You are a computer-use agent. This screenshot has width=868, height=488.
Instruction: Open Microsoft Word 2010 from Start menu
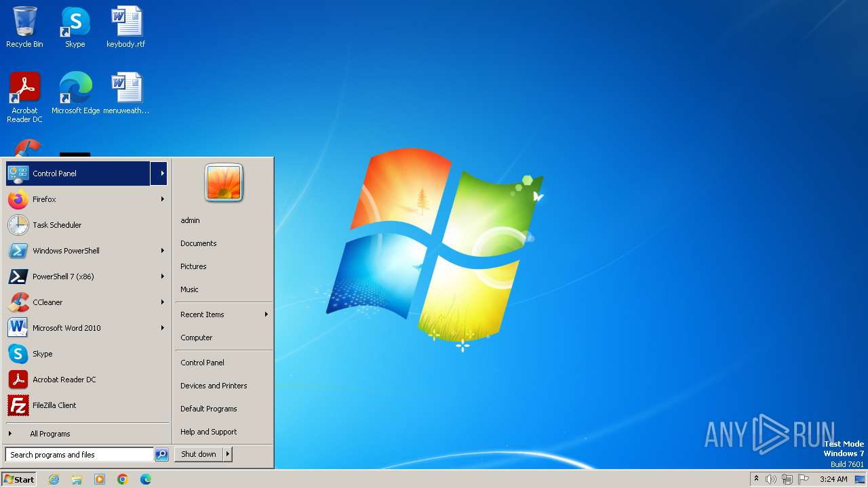pyautogui.click(x=86, y=328)
